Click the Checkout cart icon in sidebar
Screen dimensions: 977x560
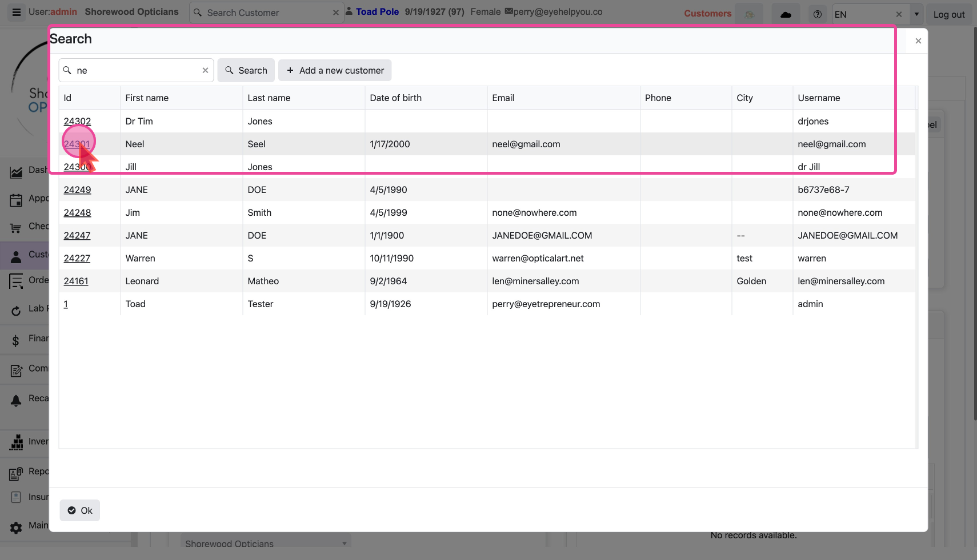click(x=16, y=228)
